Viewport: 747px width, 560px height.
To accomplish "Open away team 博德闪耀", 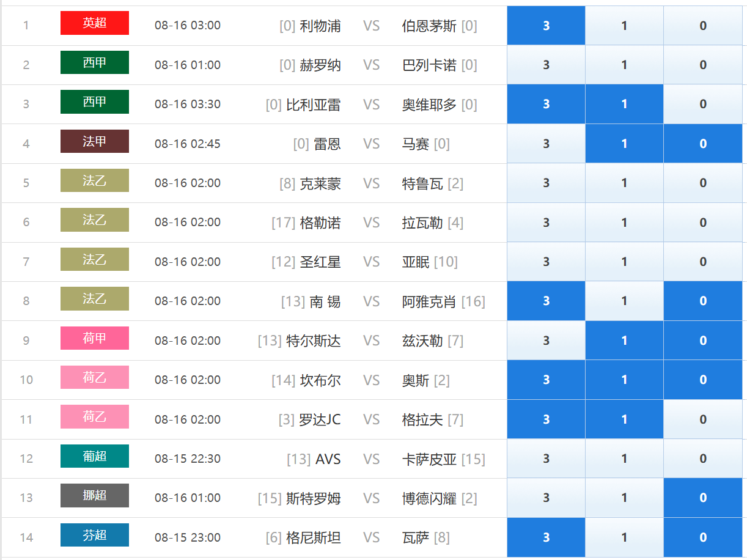I will pyautogui.click(x=429, y=498).
